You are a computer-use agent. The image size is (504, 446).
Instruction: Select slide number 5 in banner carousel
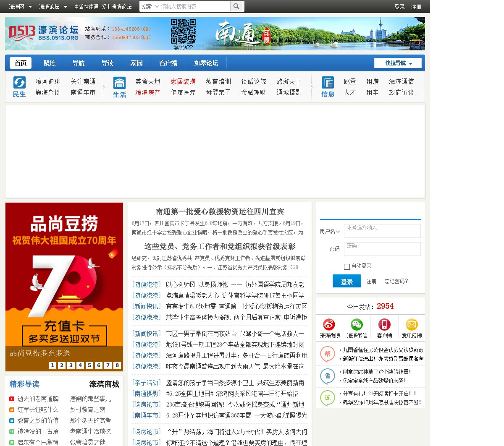pos(89,365)
